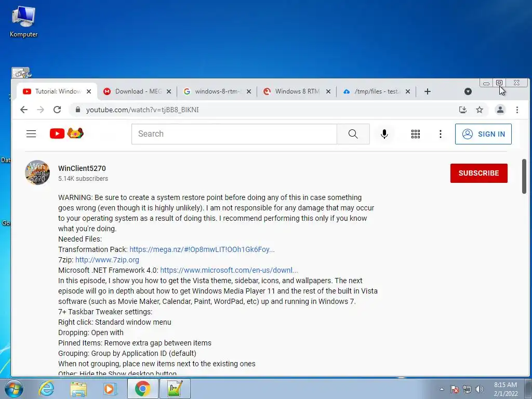Open the YouTube hamburger guide menu

[31, 134]
